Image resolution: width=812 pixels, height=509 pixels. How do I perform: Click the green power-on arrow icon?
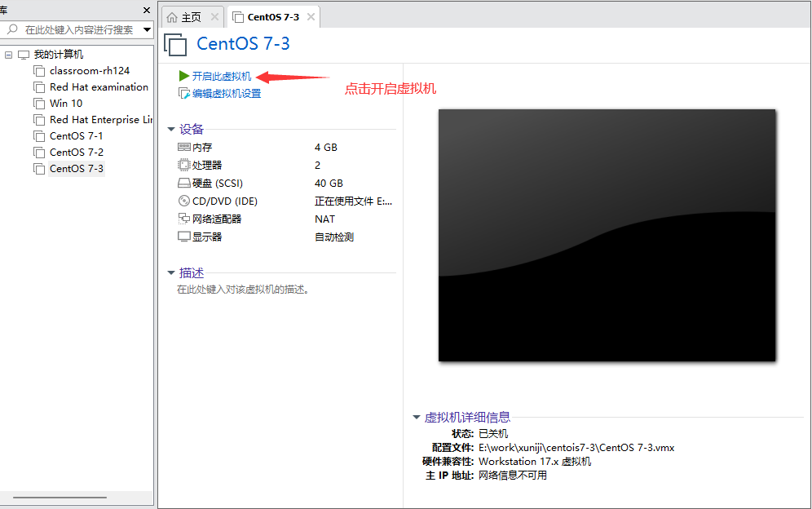tap(184, 77)
